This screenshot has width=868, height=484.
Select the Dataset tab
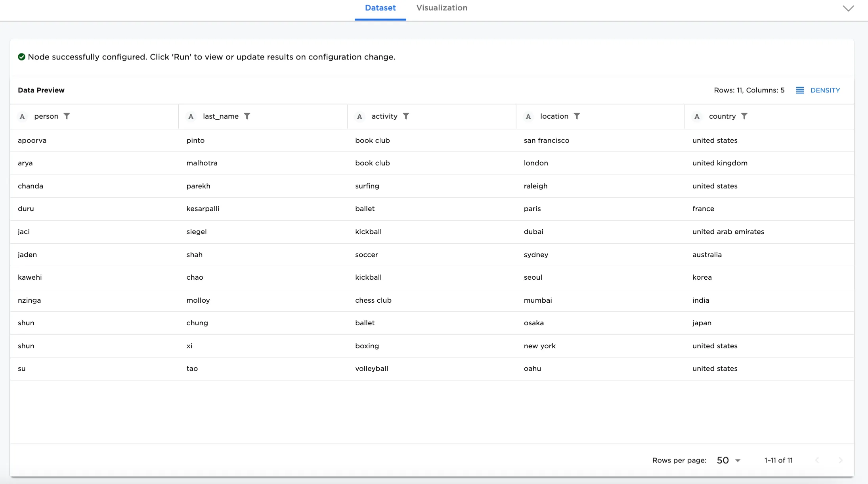click(x=380, y=8)
